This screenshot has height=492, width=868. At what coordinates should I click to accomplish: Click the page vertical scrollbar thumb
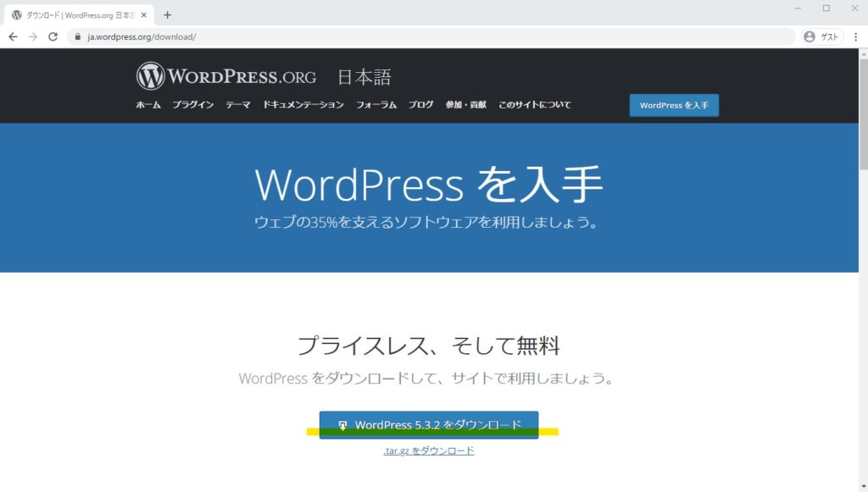[863, 113]
